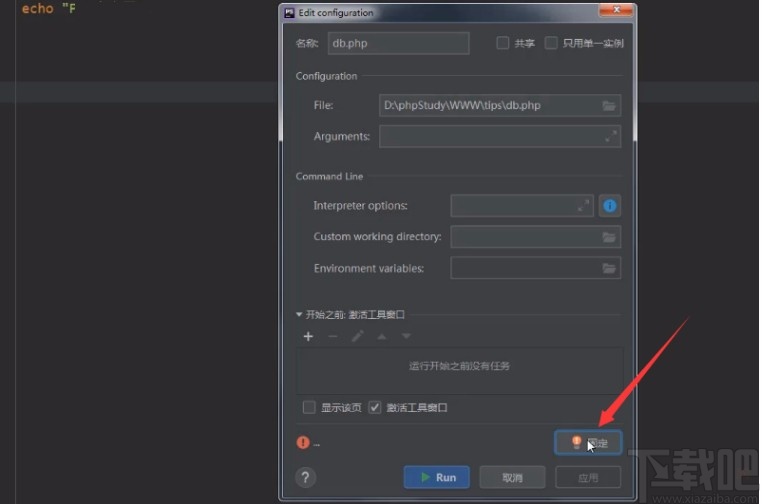Click the Run button

pos(436,477)
